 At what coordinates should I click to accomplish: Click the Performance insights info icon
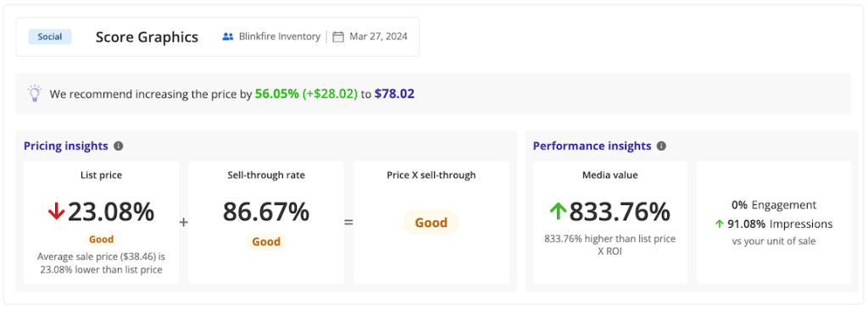tap(661, 146)
